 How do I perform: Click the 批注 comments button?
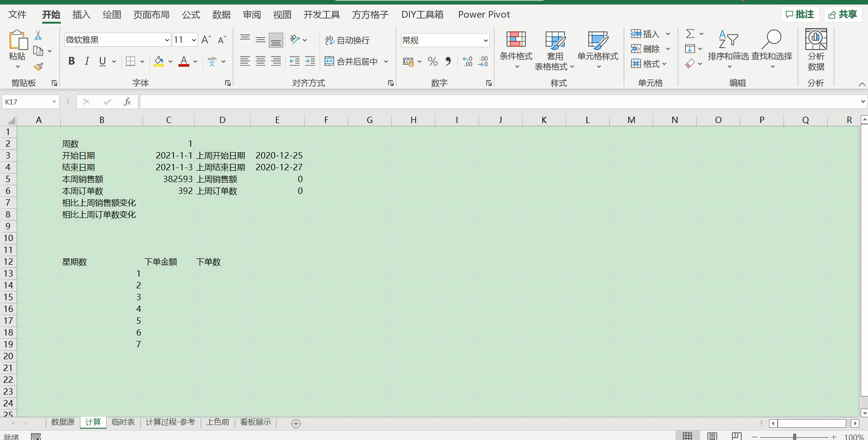pyautogui.click(x=800, y=14)
